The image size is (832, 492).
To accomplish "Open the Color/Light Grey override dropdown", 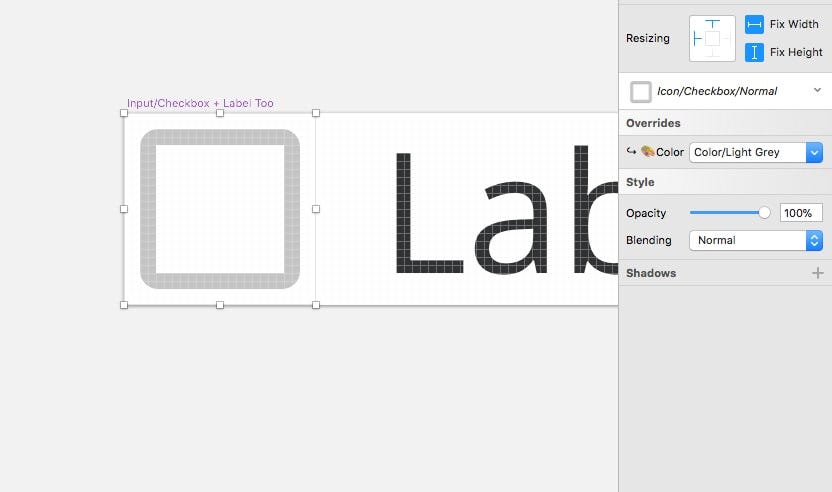I will pos(756,152).
